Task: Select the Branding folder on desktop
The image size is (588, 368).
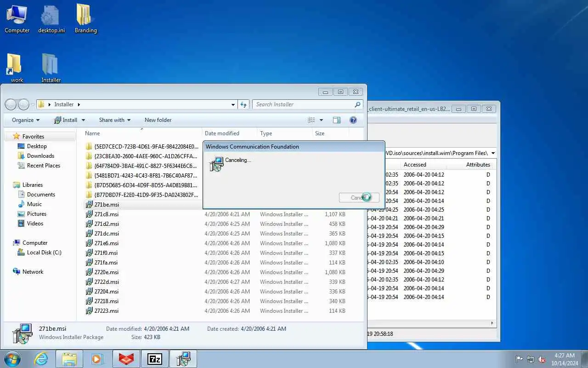Action: [x=85, y=19]
